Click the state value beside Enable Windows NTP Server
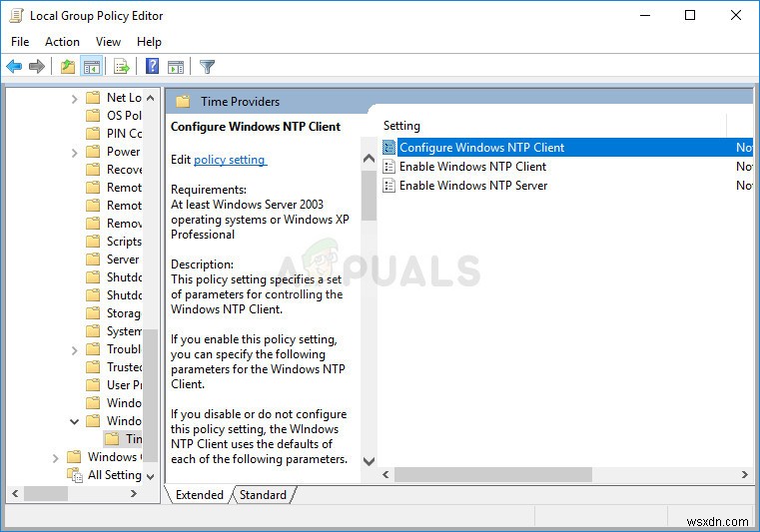 [744, 186]
